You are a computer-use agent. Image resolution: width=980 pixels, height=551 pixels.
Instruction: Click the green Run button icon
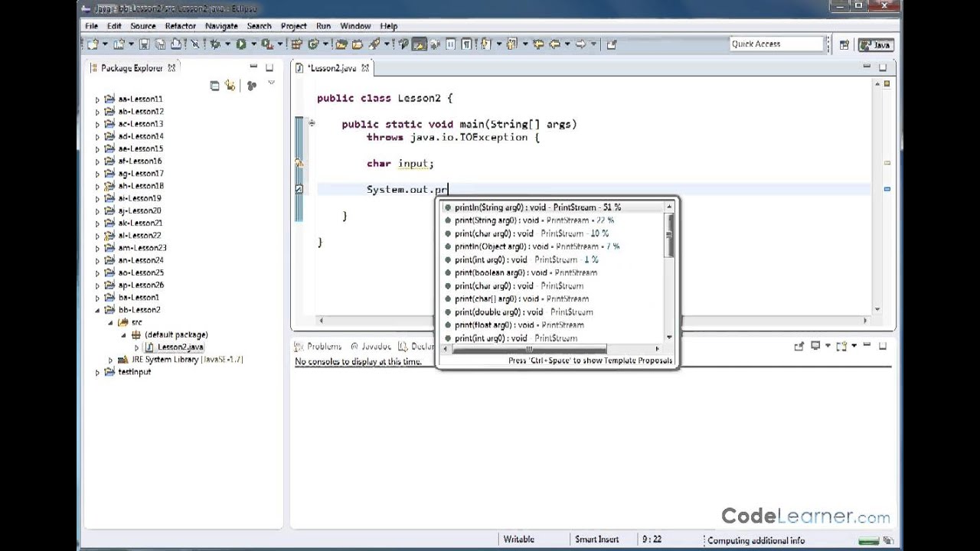click(x=240, y=44)
